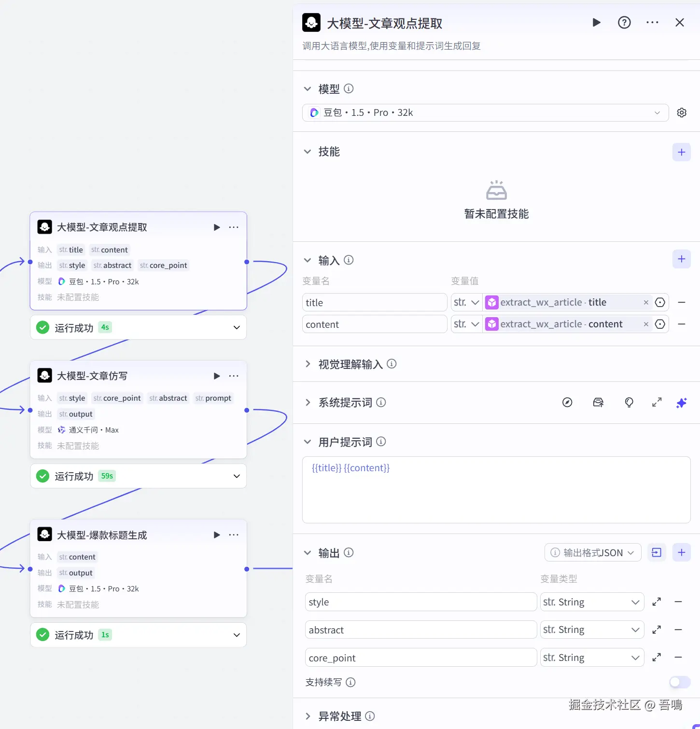
Task: Click info icon next to 输入 heading
Action: (349, 260)
